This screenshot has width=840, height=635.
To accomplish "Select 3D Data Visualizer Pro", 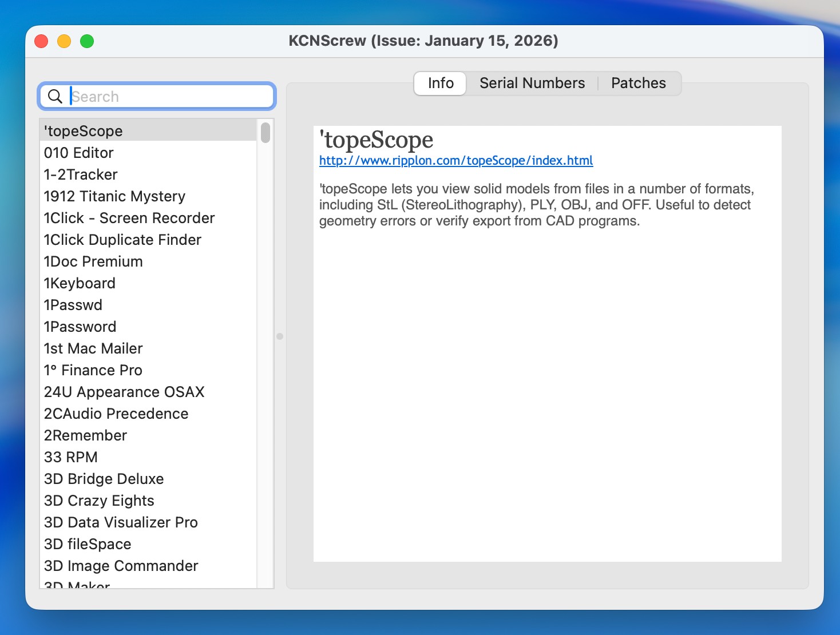I will pos(121,522).
